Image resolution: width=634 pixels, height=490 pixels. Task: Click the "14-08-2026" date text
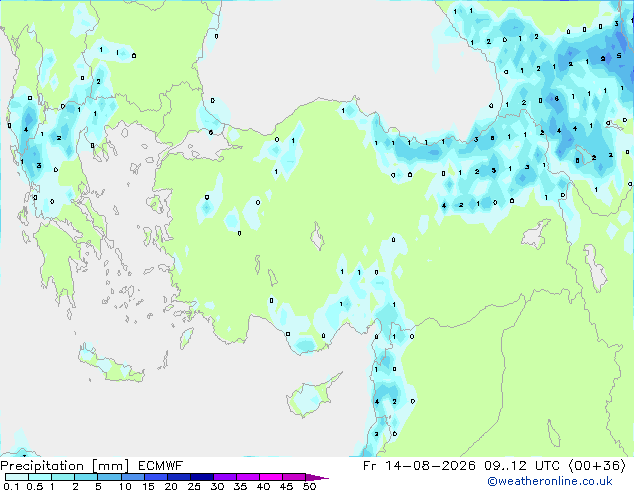tap(430, 466)
